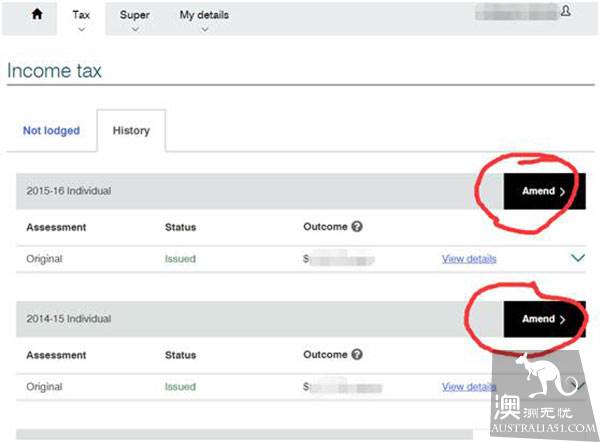
Task: View details of the 2015-16 assessment
Action: coord(469,259)
